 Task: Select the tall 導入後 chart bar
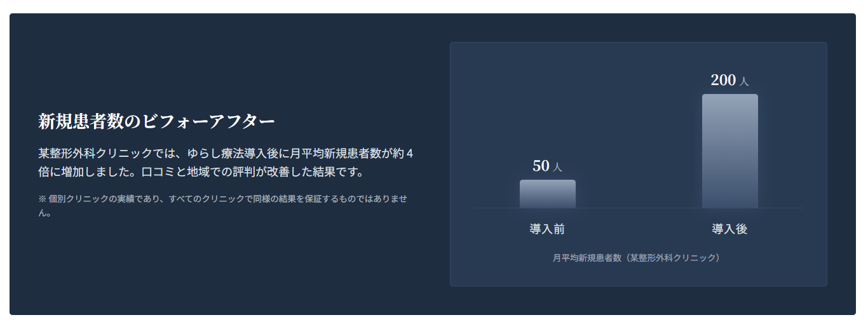[729, 151]
